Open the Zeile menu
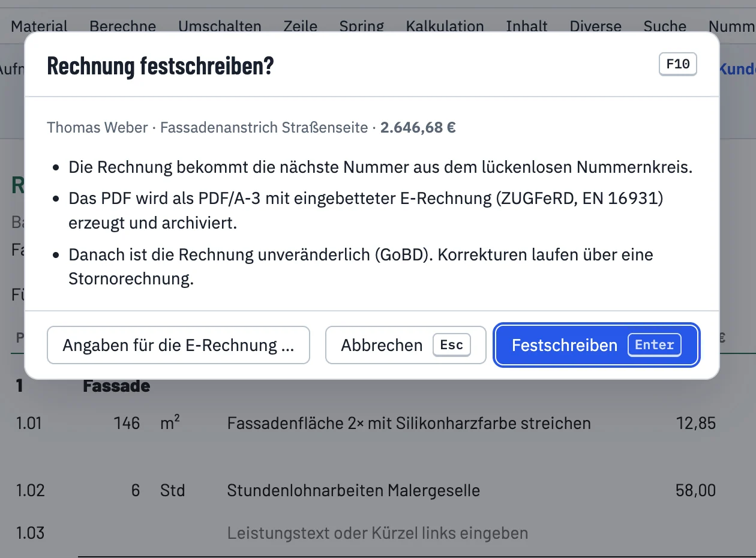Screen dimensions: 756x558 (x=301, y=26)
